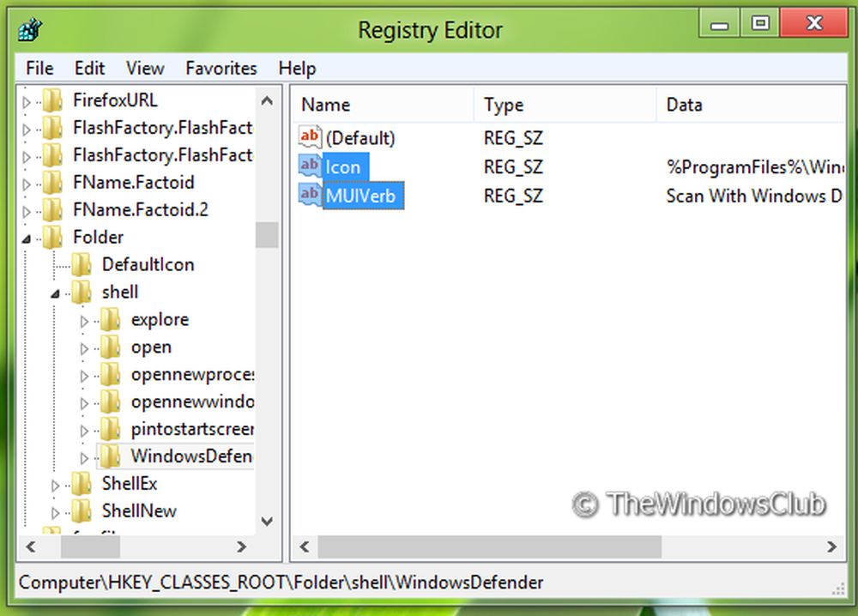Expand the explore key
The width and height of the screenshot is (858, 616).
point(82,319)
